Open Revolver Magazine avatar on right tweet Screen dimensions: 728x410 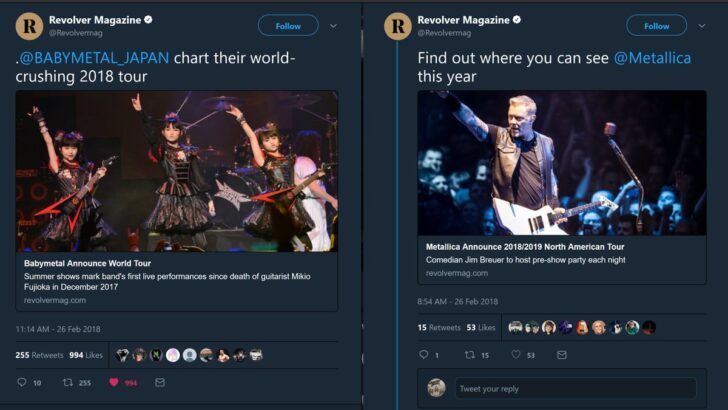pyautogui.click(x=398, y=25)
